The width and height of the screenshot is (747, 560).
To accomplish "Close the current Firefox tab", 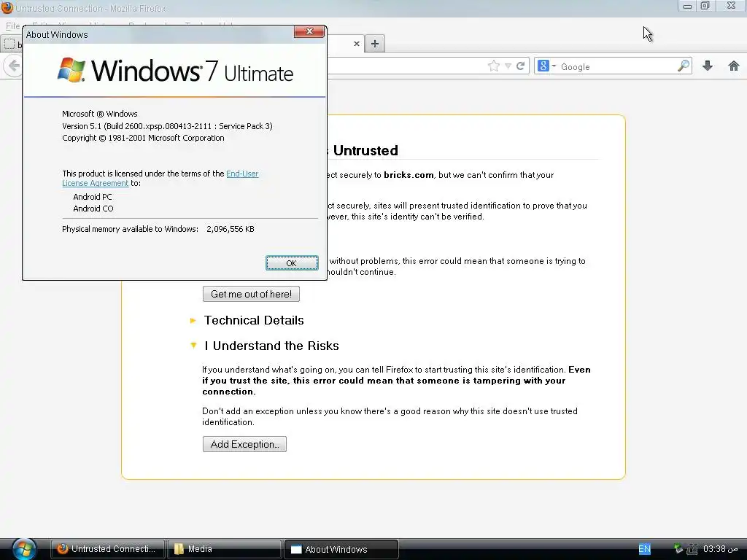I will tap(356, 44).
